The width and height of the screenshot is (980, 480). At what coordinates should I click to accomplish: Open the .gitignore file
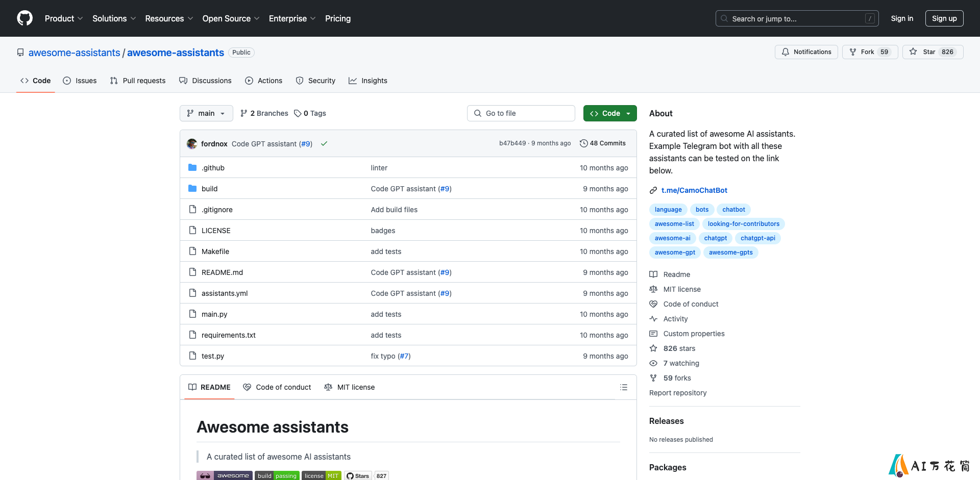217,210
